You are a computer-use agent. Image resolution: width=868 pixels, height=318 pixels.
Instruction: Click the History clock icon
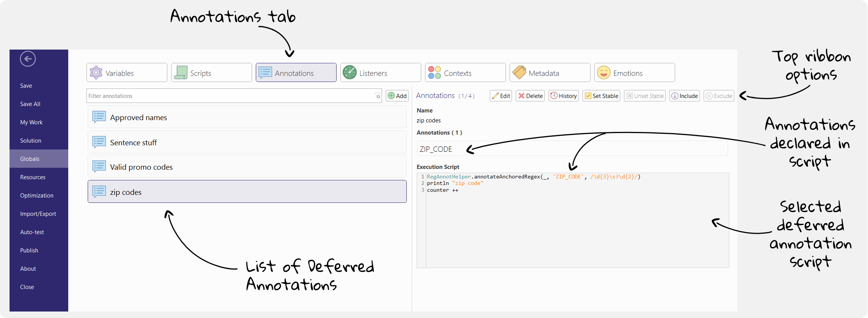pyautogui.click(x=554, y=96)
